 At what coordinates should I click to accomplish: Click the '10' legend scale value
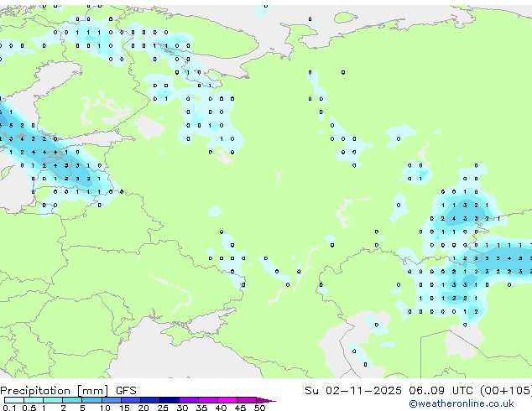click(105, 408)
